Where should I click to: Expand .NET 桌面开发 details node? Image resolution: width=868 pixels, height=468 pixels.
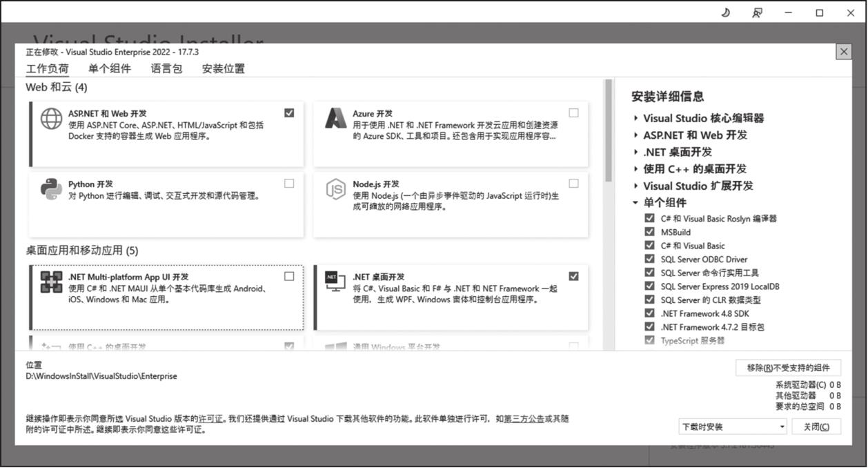(635, 152)
